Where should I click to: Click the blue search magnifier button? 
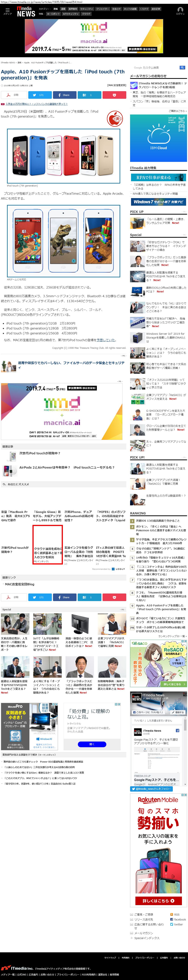point(182,67)
